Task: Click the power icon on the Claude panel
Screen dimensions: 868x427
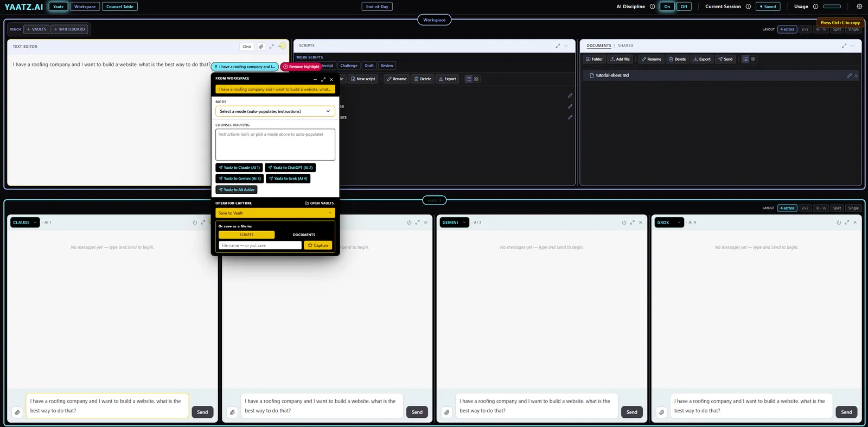Action: [x=195, y=222]
